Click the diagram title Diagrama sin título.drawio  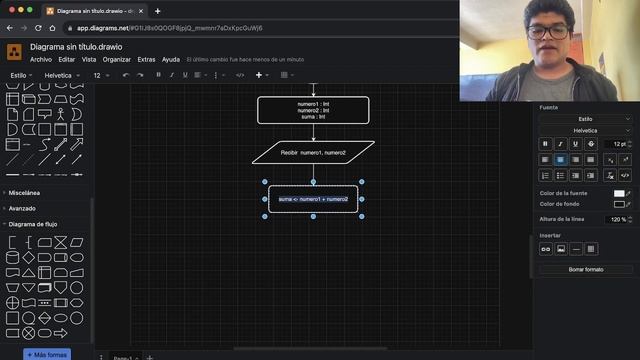[76, 47]
